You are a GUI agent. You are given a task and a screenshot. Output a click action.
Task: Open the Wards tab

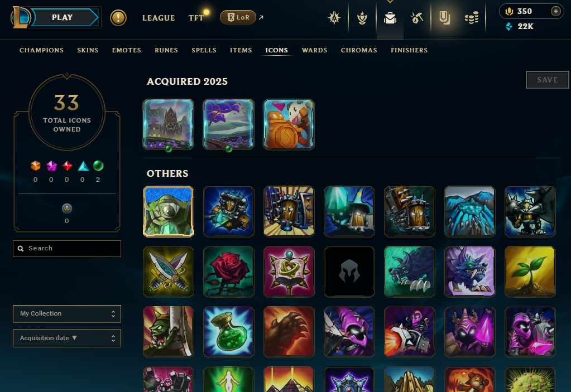point(315,50)
